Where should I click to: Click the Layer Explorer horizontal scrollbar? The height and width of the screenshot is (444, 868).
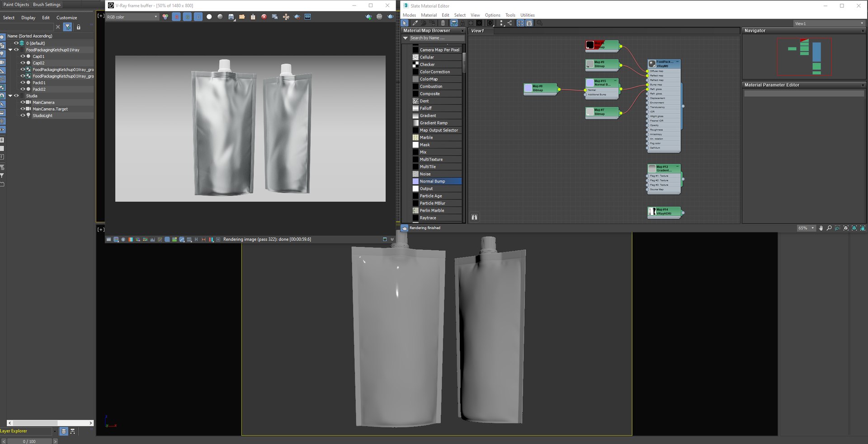tap(50, 423)
